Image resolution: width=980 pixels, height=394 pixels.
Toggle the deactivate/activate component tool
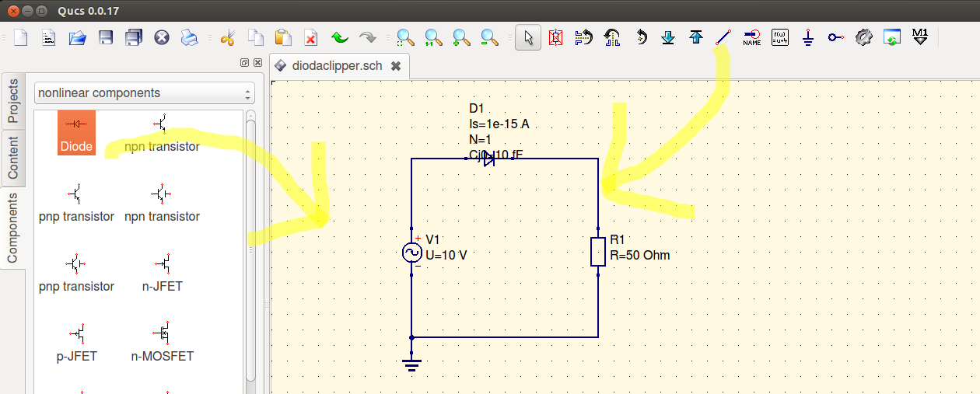coord(555,37)
